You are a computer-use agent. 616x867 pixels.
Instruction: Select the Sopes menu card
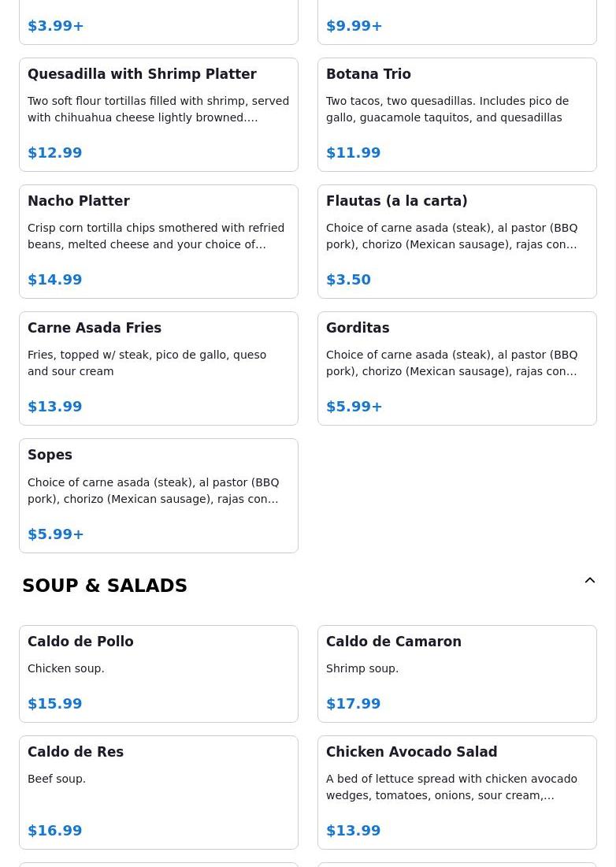pyautogui.click(x=158, y=496)
